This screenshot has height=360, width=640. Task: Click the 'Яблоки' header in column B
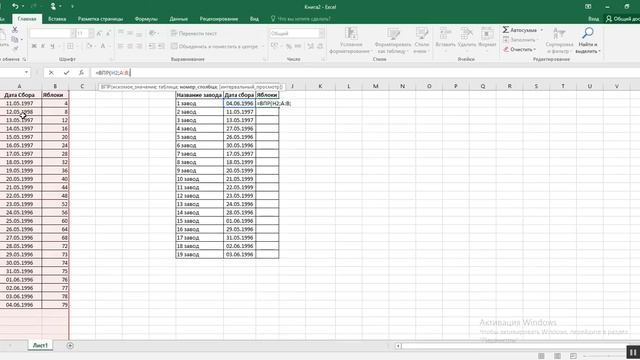coord(55,95)
